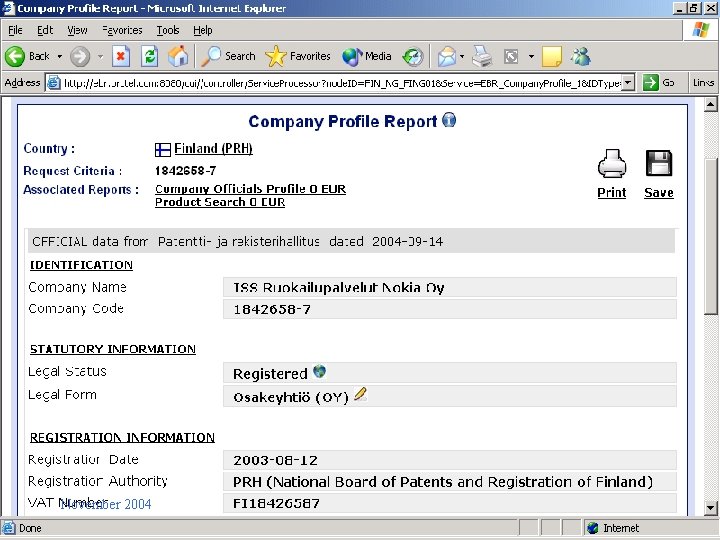The width and height of the screenshot is (720, 540).
Task: Open History toolbar icon
Action: [412, 57]
